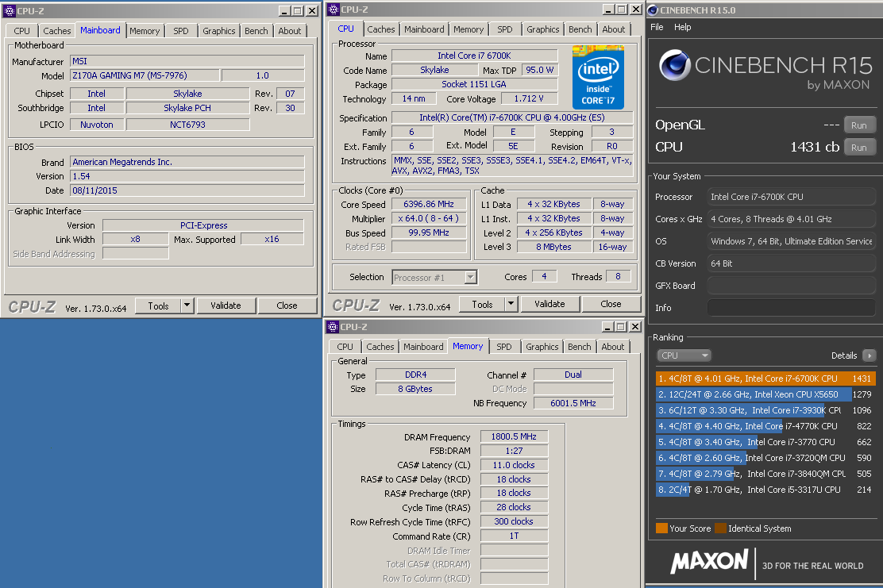The height and width of the screenshot is (588, 883).
Task: Click Cores x GHz field in Cinebench
Action: [791, 219]
